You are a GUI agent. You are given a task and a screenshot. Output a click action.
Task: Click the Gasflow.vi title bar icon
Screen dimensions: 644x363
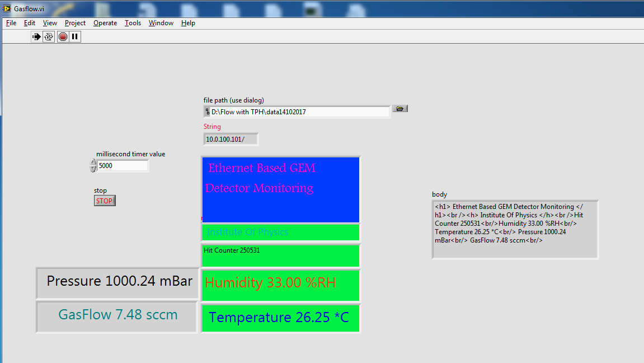pos(7,8)
